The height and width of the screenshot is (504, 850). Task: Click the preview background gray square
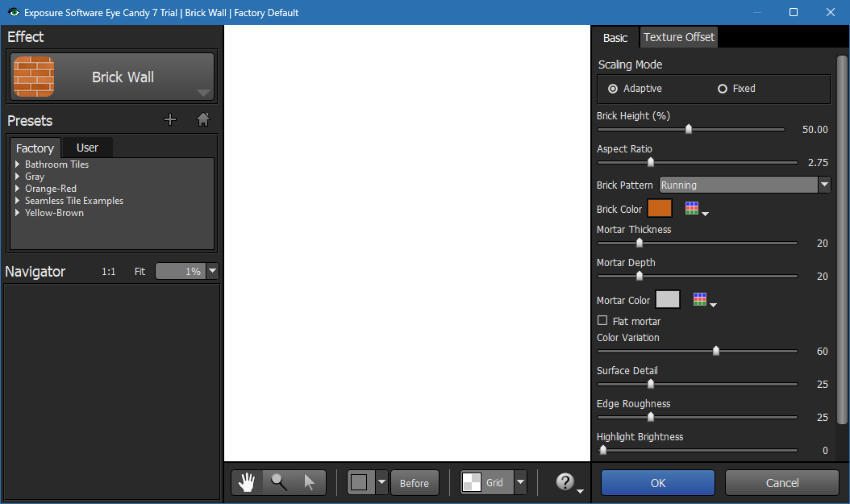[360, 482]
